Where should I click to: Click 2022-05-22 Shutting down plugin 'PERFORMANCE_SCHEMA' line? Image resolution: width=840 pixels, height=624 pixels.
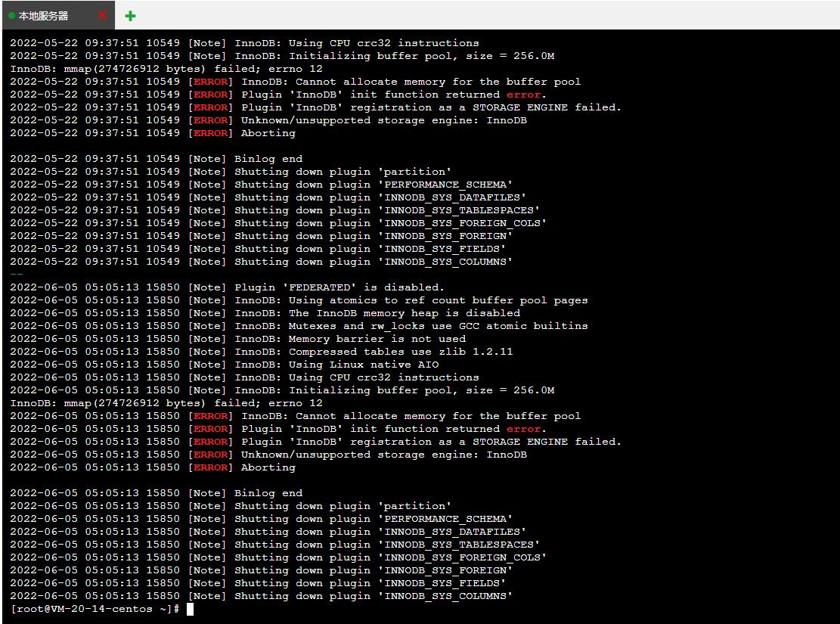(262, 185)
